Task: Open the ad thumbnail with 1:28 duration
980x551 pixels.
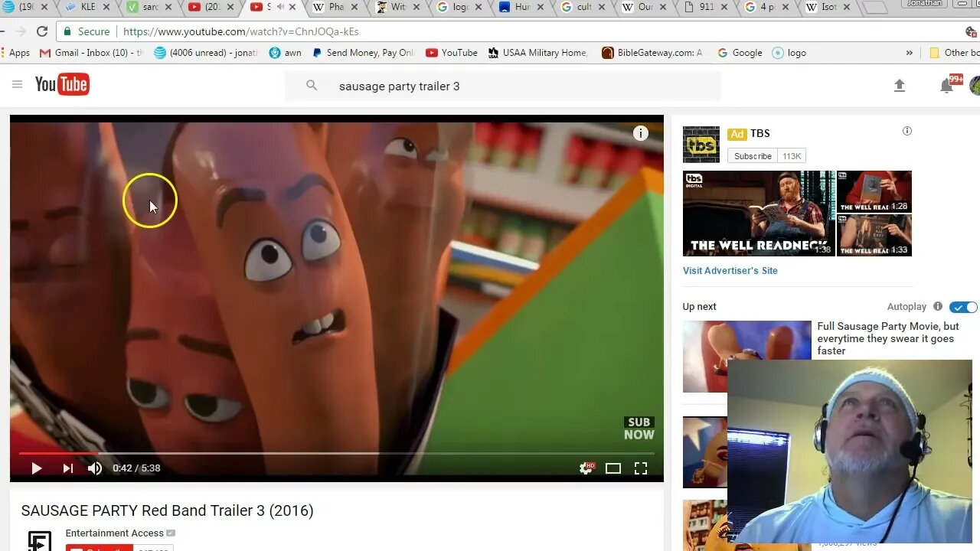Action: [874, 191]
